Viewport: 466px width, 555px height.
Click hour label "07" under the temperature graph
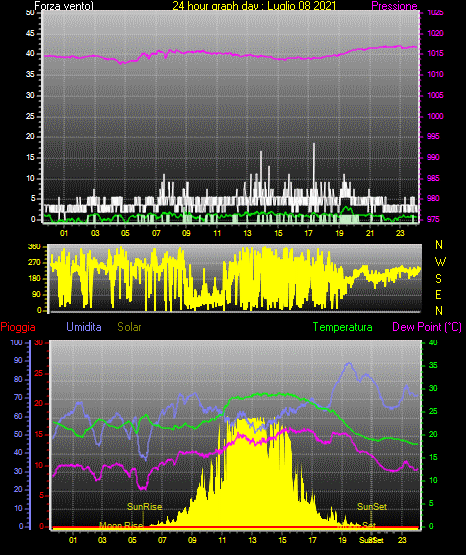162,540
